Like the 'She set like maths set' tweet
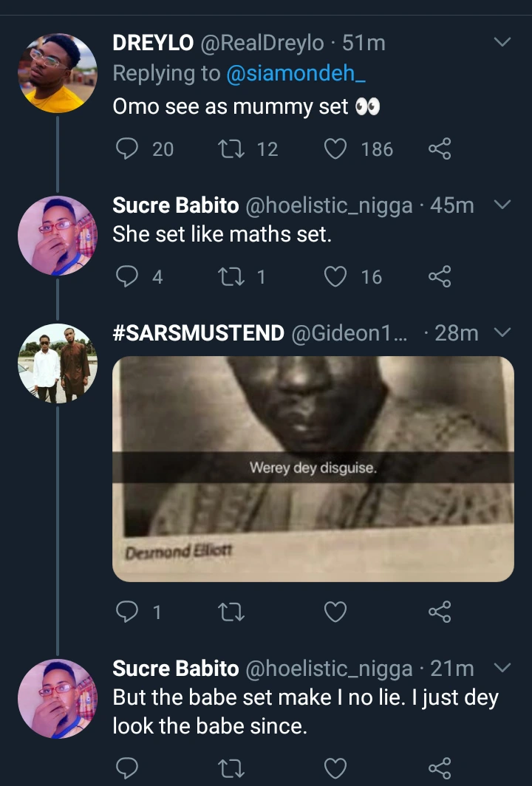532x786 pixels. tap(336, 276)
